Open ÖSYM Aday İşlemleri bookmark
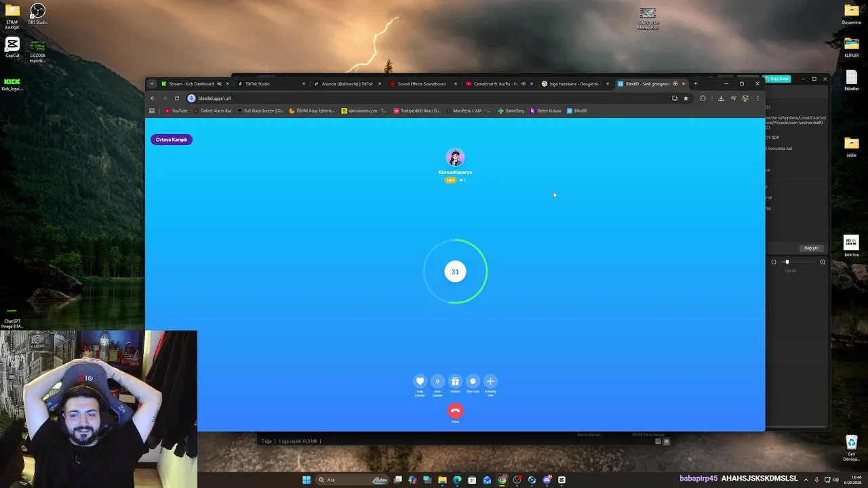Viewport: 868px width, 488px height. tap(312, 110)
